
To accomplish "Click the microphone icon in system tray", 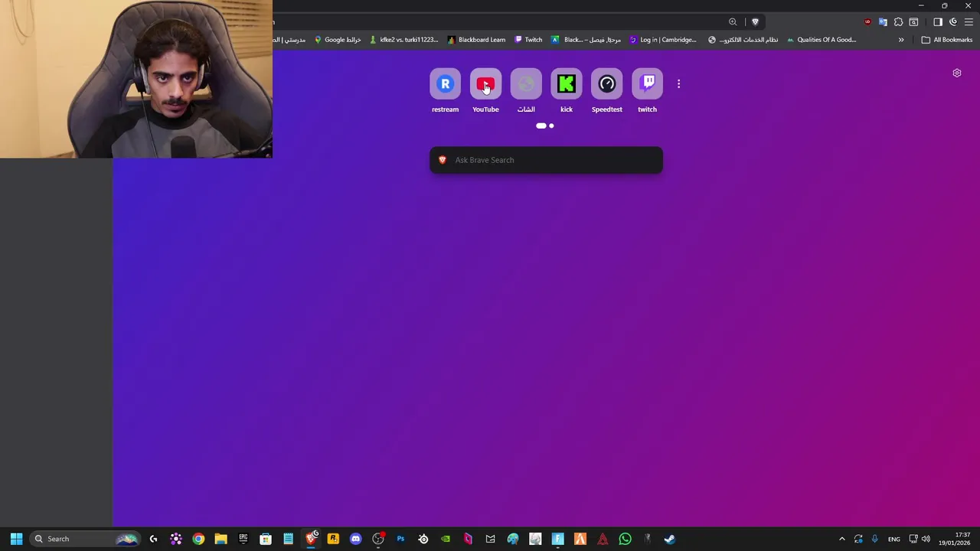I will (874, 539).
